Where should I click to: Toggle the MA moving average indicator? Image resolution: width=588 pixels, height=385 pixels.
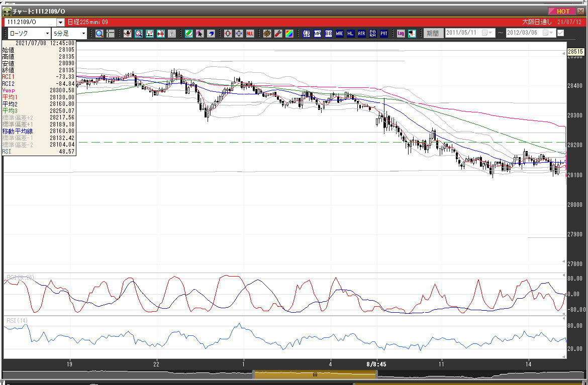[x=318, y=34]
